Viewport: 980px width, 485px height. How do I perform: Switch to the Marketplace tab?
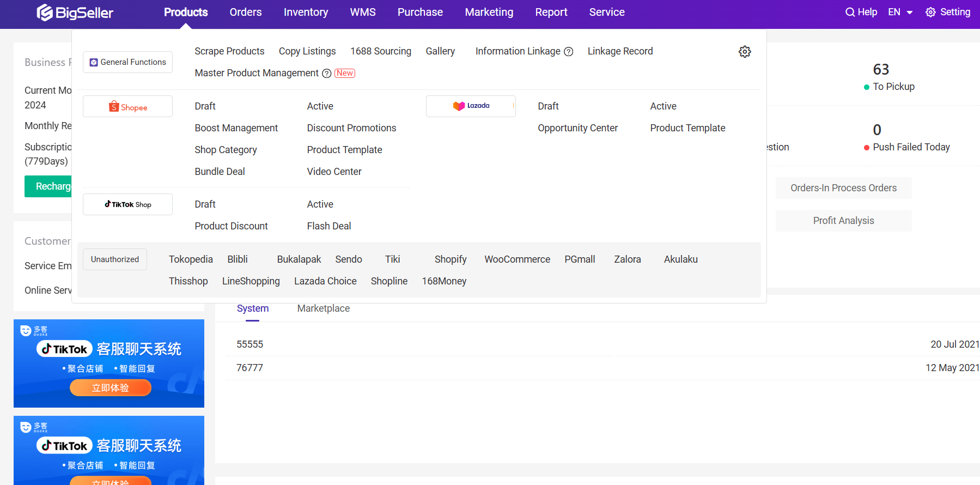click(x=324, y=308)
